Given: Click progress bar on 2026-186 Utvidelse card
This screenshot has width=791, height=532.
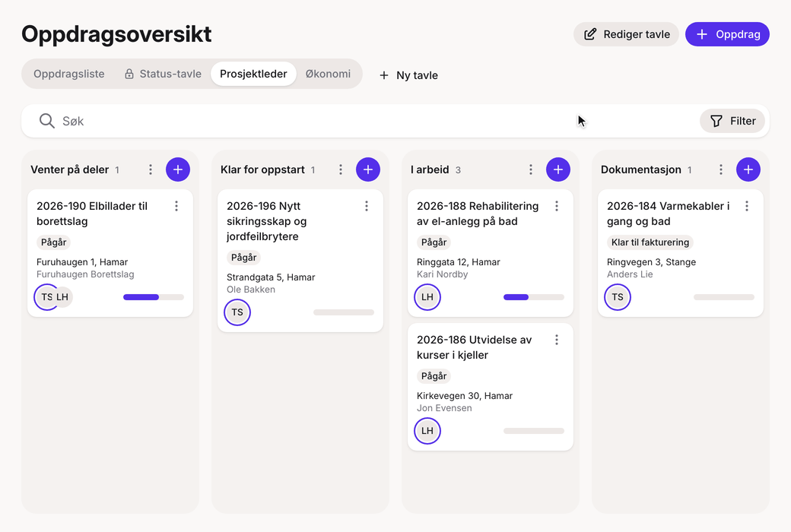Looking at the screenshot, I should click(x=534, y=431).
